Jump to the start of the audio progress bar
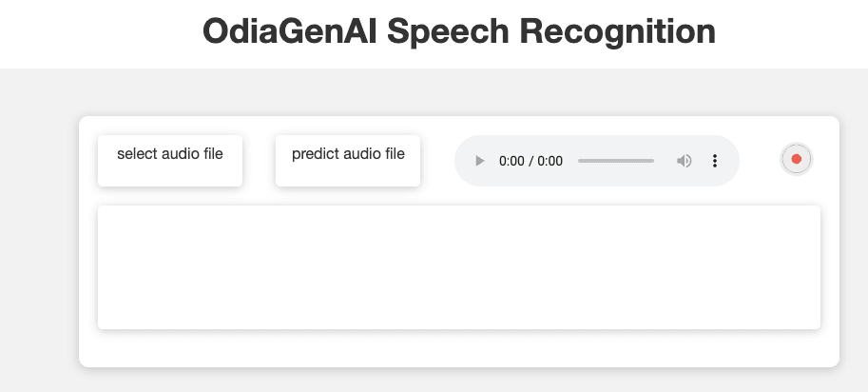The width and height of the screenshot is (868, 392). 579,161
